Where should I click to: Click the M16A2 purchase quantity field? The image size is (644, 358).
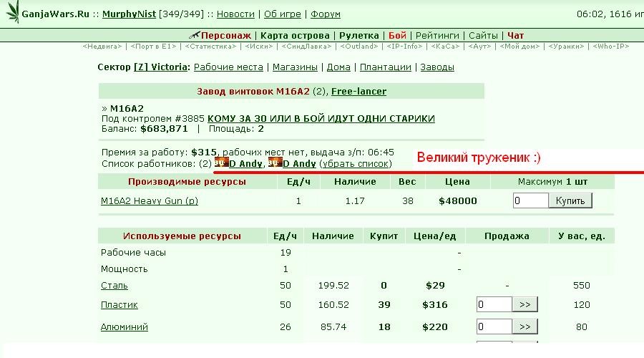[531, 200]
